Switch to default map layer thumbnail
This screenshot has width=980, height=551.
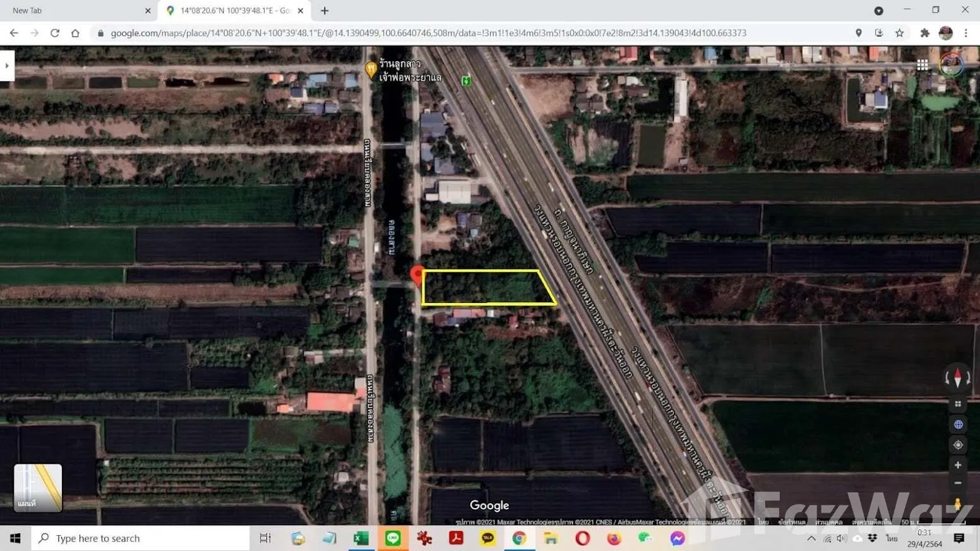coord(38,487)
